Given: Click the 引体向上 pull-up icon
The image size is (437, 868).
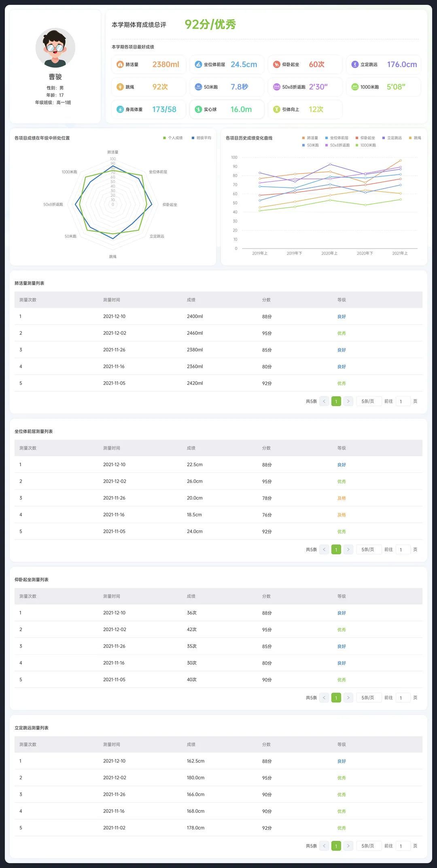Looking at the screenshot, I should click(x=276, y=109).
